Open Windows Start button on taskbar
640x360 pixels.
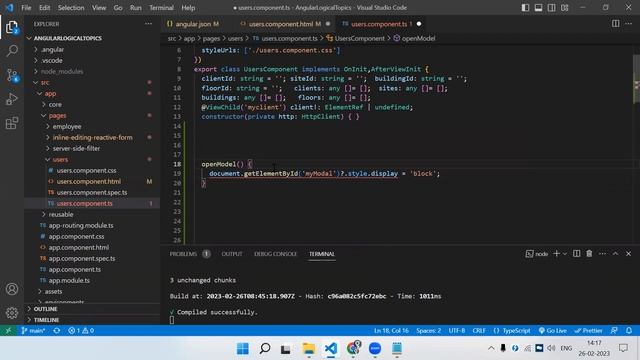pos(242,348)
